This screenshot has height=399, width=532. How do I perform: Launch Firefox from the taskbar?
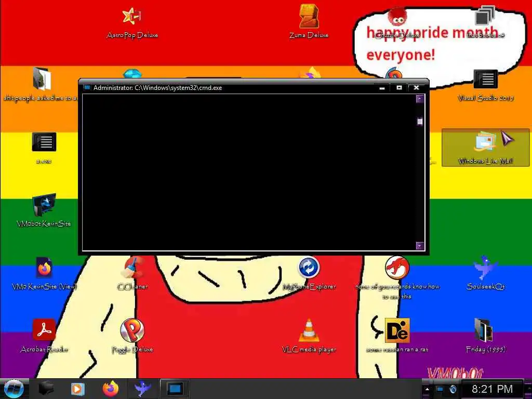[x=110, y=389]
